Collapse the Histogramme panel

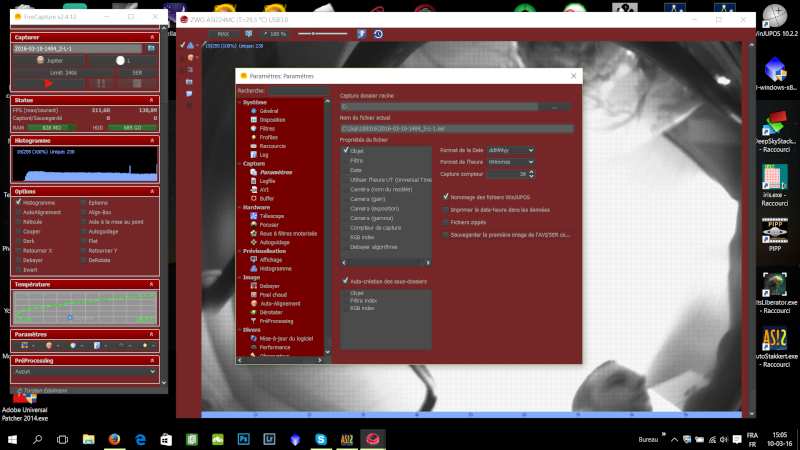(152, 140)
